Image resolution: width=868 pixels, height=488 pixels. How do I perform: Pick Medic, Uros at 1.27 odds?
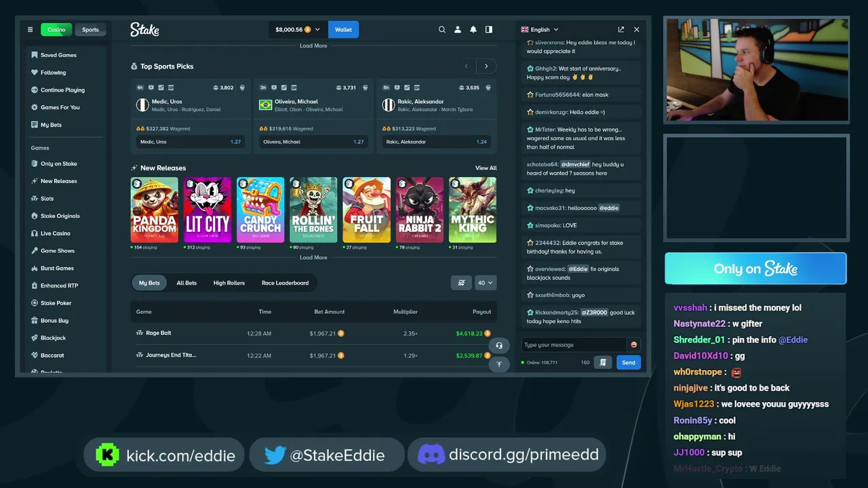coord(191,142)
